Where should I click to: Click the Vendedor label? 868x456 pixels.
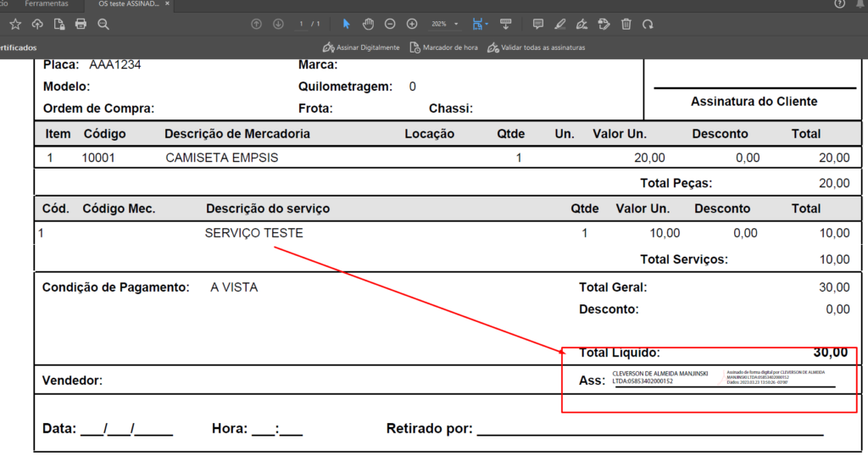pos(72,381)
